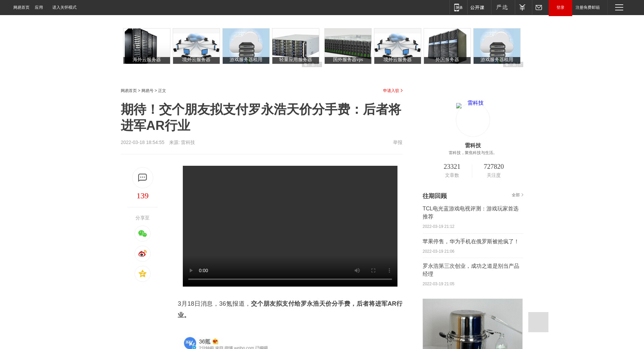Click the red 登录 login button
The image size is (644, 349).
(560, 7)
